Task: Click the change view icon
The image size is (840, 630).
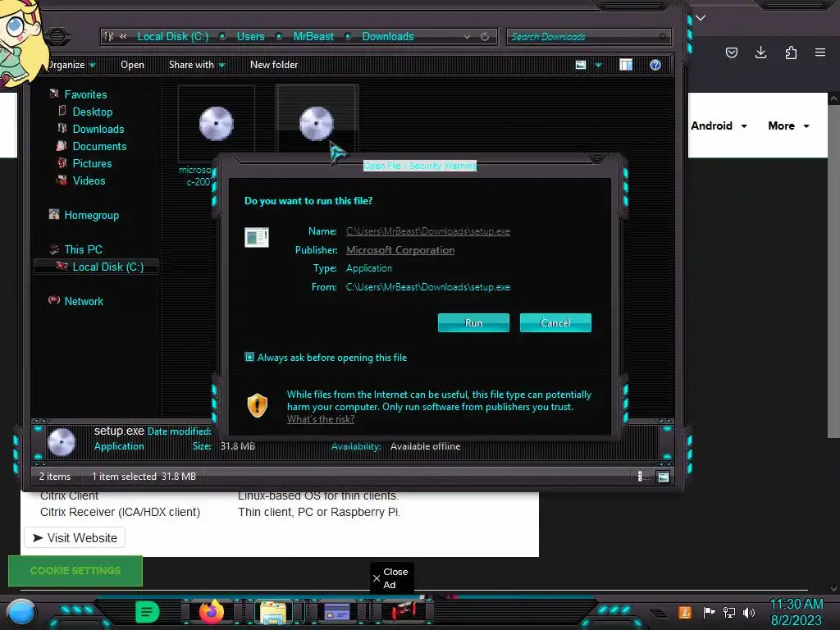Action: point(581,65)
